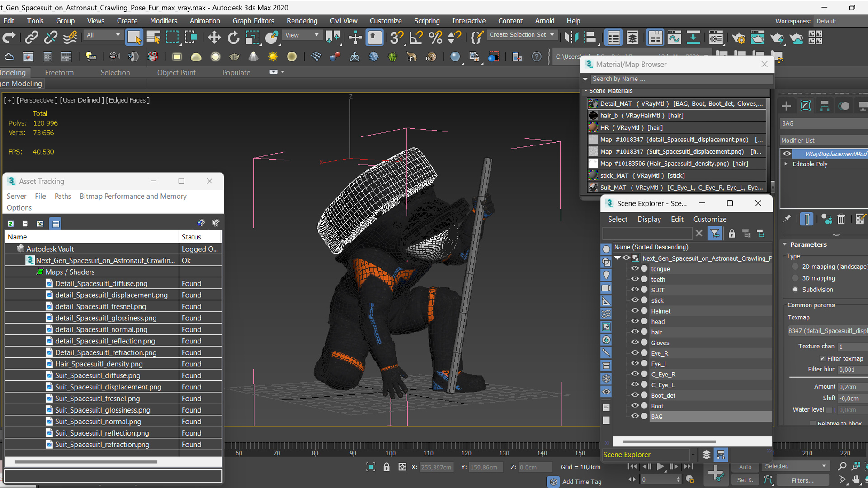Open the View reference coordinate dropdown
This screenshot has height=488, width=868.
[302, 35]
